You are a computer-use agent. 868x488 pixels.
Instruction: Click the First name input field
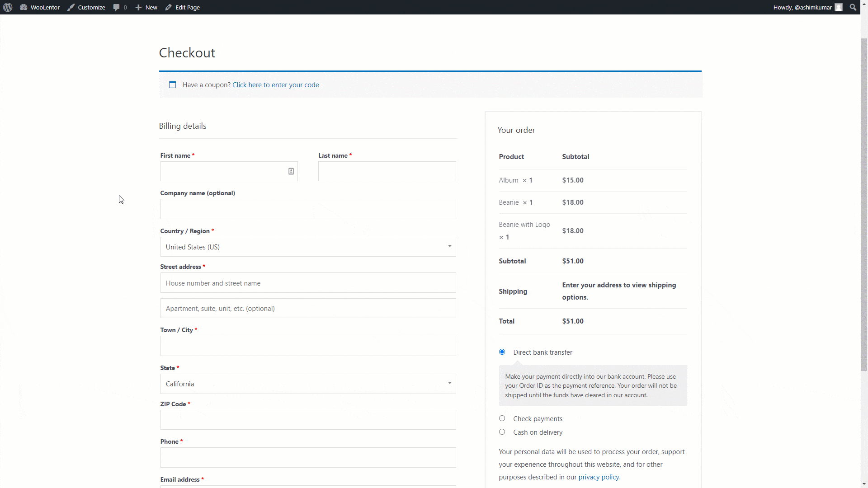pos(229,171)
